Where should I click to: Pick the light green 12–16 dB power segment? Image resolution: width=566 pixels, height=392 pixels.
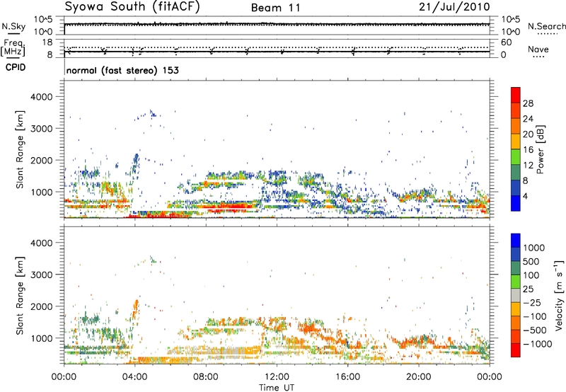click(x=515, y=157)
